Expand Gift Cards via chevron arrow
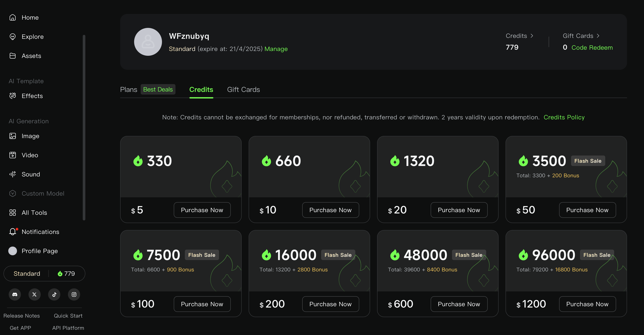This screenshot has width=644, height=335. [x=598, y=36]
